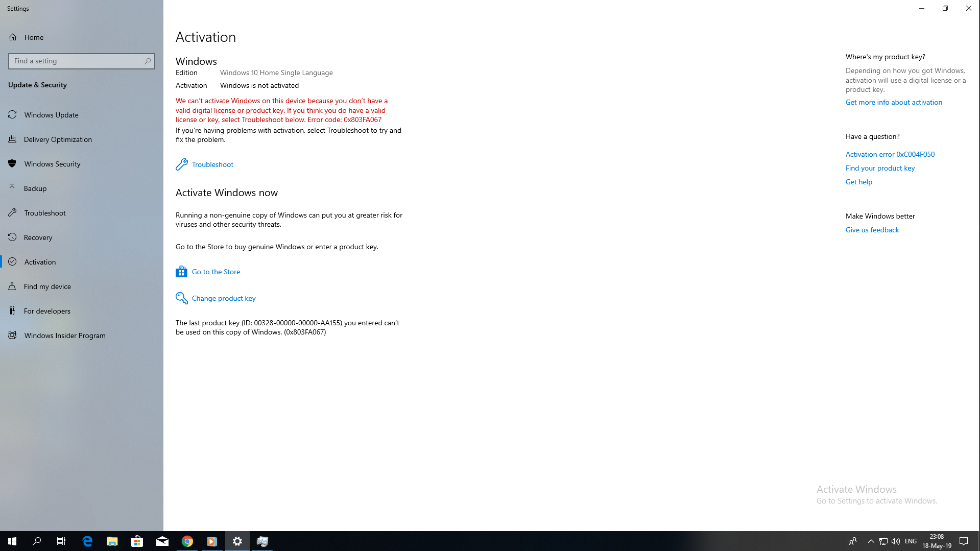Open Task View on the taskbar

61,541
